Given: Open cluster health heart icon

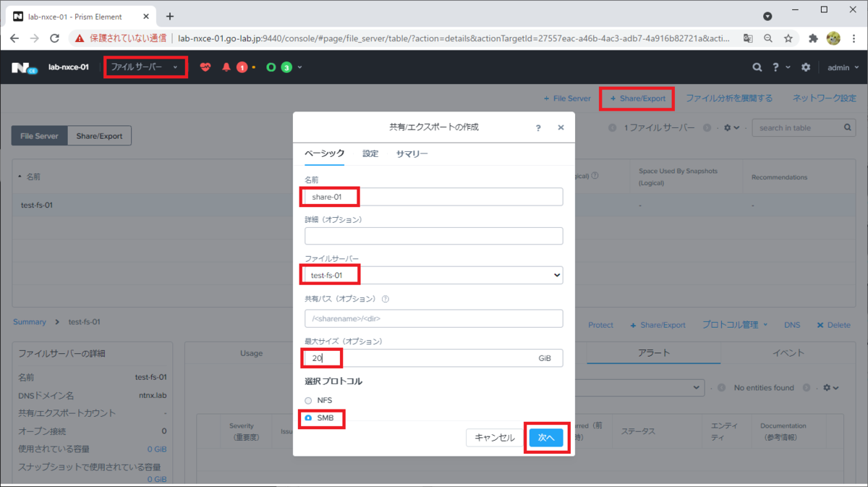Looking at the screenshot, I should click(205, 67).
